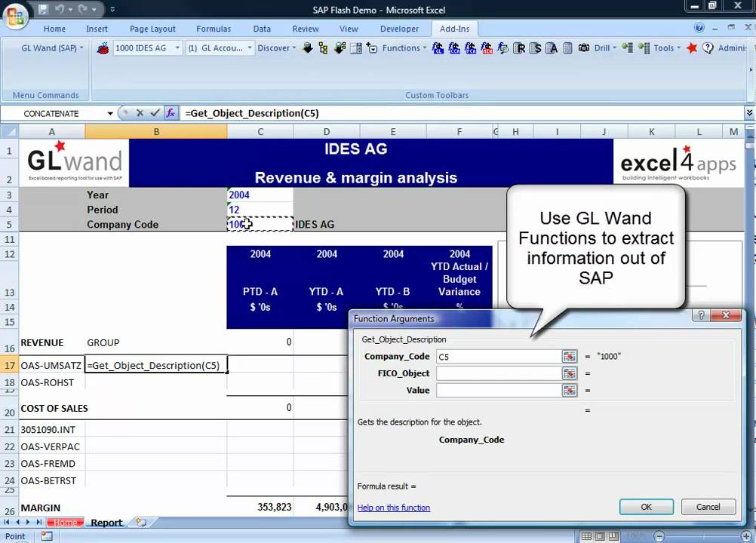Open the Home ribbon tab
This screenshot has width=756, height=543.
coord(54,29)
